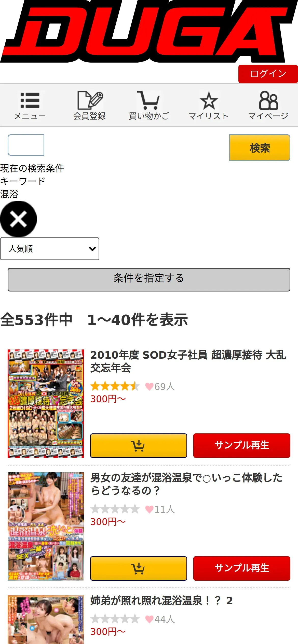This screenshot has width=298, height=644.
Task: Add second listing to cart
Action: click(x=139, y=568)
